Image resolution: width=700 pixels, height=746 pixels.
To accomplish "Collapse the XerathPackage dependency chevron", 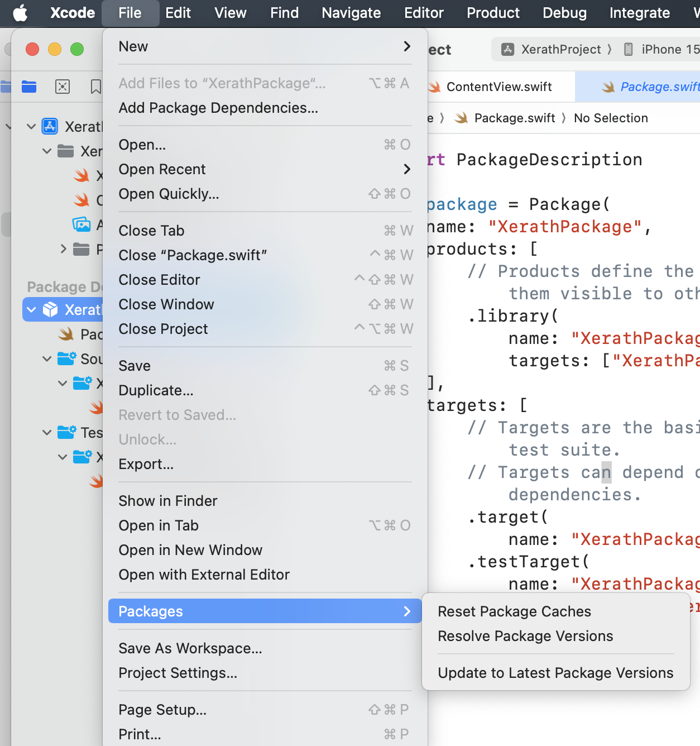I will point(31,309).
